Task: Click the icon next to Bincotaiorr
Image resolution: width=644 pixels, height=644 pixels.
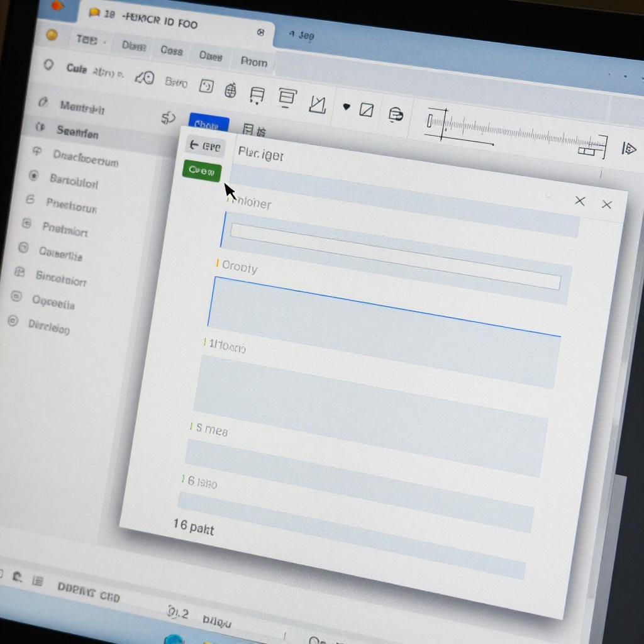Action: click(19, 272)
